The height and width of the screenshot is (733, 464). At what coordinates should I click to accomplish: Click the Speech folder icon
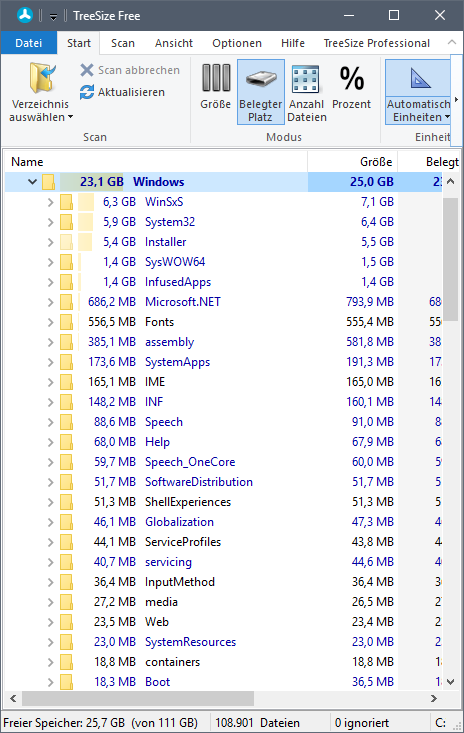[66, 422]
